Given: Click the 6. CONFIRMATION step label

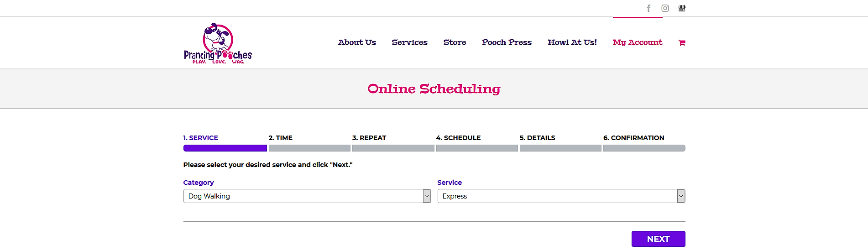Looking at the screenshot, I should (633, 138).
